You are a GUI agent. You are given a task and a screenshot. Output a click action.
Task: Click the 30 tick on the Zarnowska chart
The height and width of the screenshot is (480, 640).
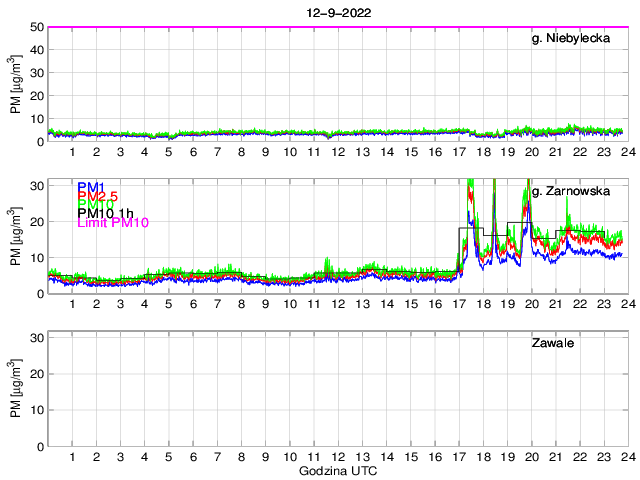pyautogui.click(x=35, y=185)
